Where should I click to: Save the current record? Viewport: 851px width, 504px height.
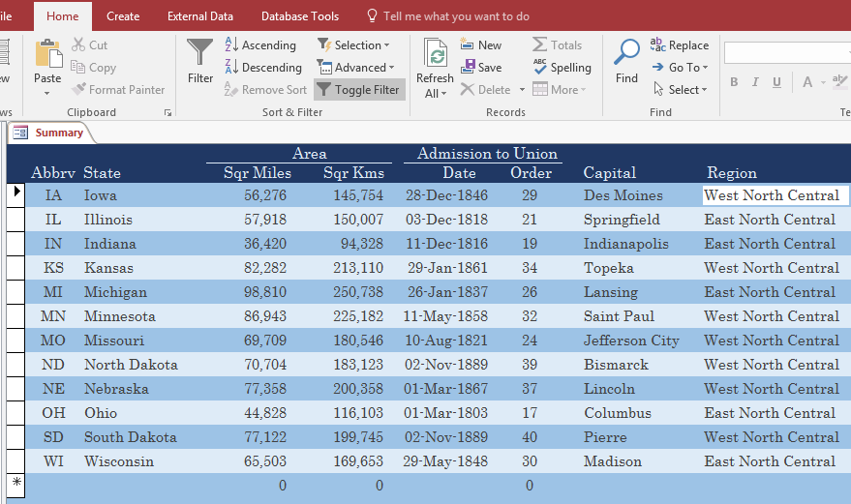481,67
